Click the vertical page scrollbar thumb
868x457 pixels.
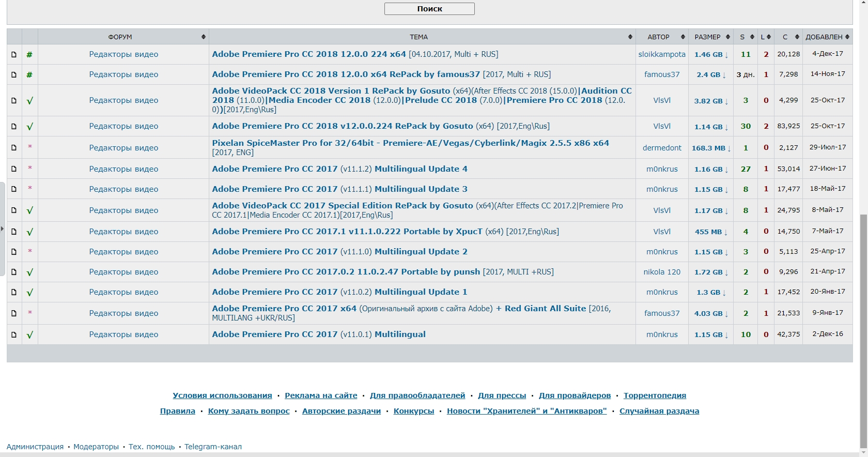click(863, 331)
